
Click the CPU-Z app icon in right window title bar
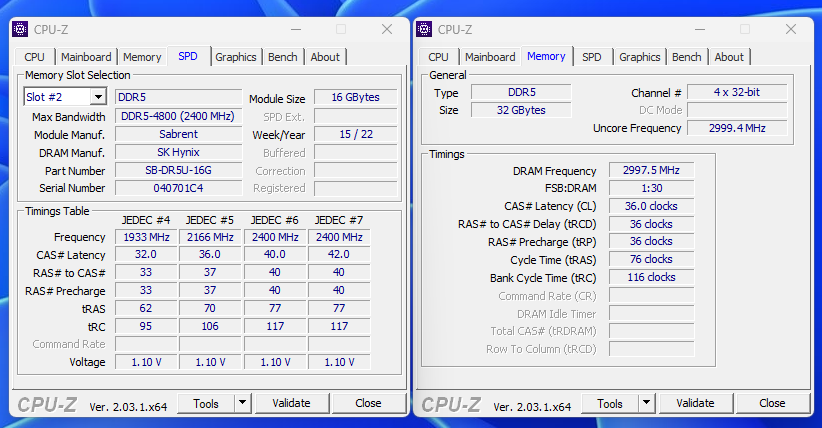tap(424, 29)
